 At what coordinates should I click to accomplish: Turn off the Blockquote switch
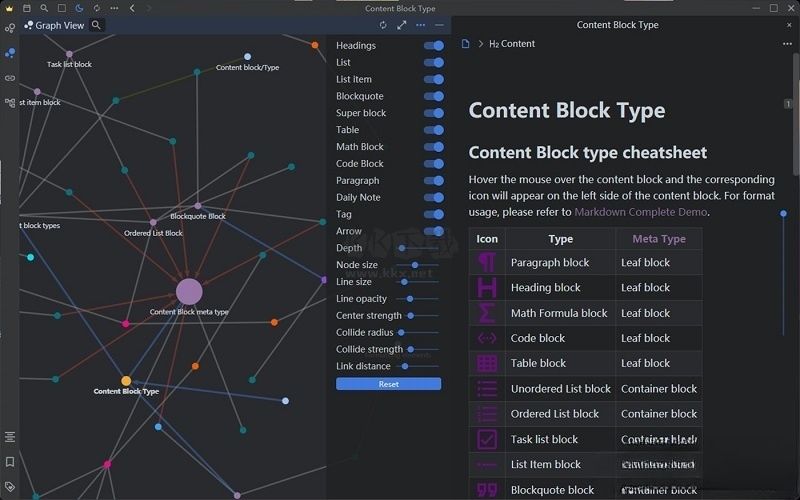click(x=434, y=96)
